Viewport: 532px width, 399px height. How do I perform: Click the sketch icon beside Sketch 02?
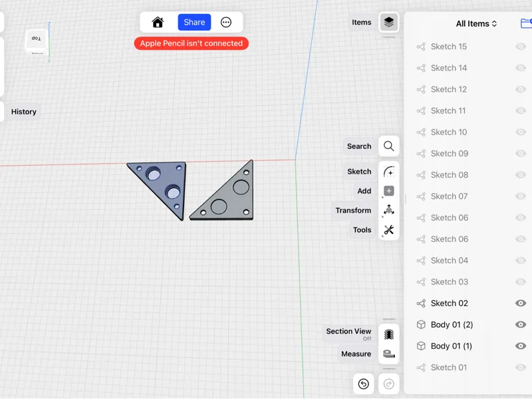[x=421, y=303]
